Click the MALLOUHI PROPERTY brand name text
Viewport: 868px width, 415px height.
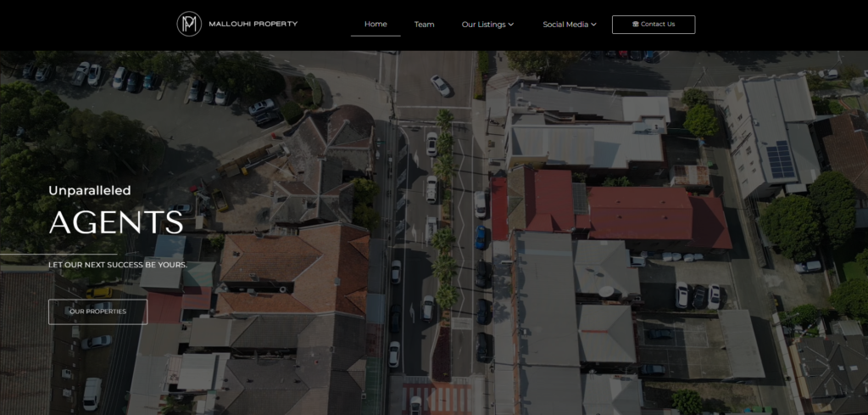pos(253,24)
